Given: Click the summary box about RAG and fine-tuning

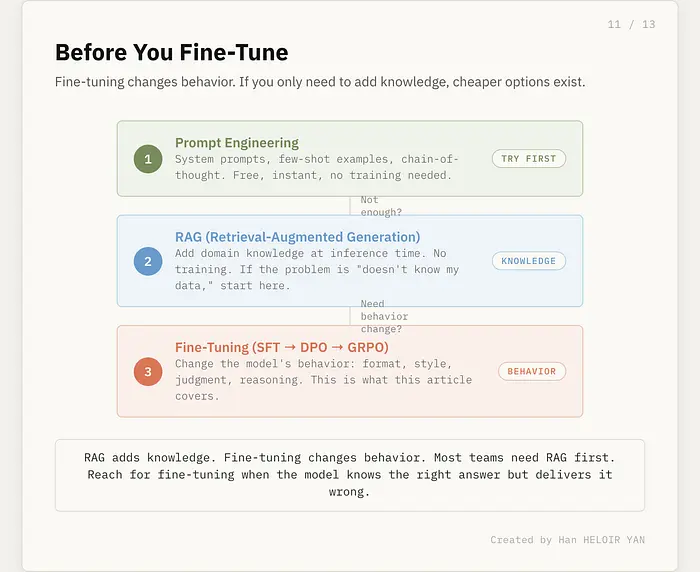Looking at the screenshot, I should 349,475.
